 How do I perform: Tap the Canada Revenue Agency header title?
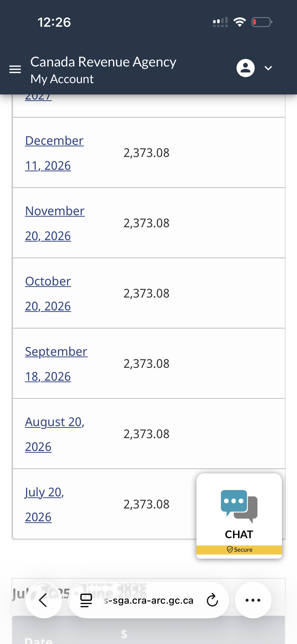[x=103, y=62]
